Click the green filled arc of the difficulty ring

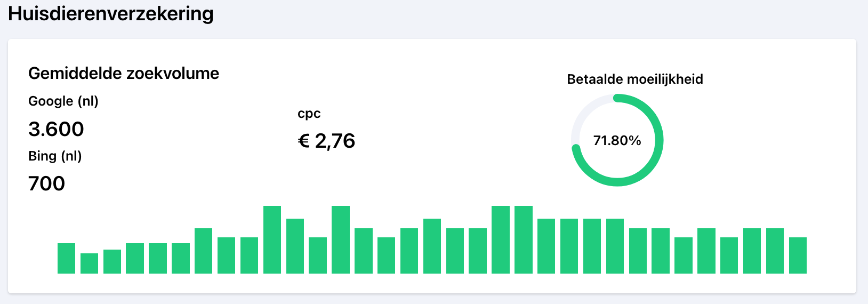(x=659, y=140)
